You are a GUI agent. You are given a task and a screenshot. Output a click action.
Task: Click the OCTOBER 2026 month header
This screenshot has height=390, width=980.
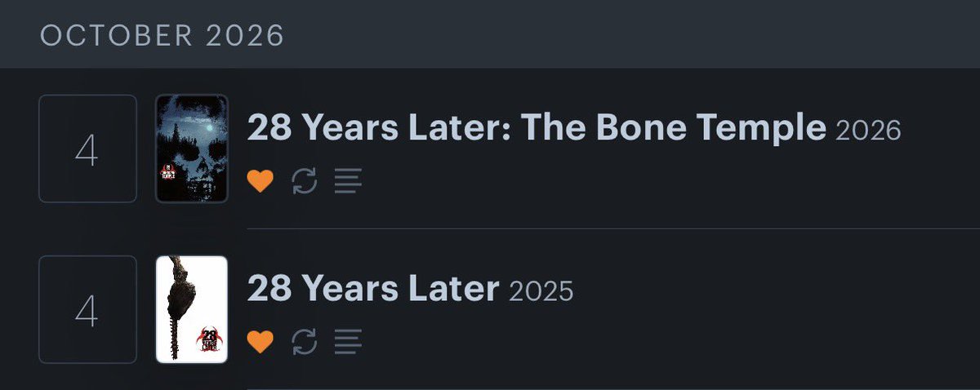pos(163,36)
